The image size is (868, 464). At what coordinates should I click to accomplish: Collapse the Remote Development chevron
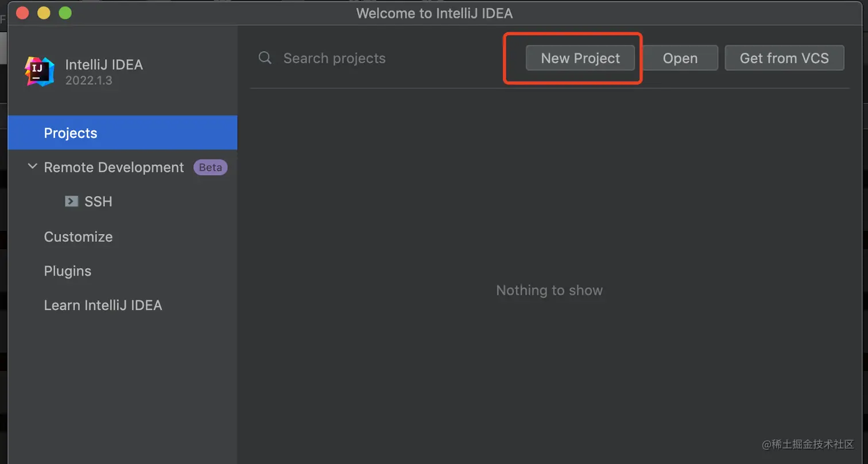(32, 167)
